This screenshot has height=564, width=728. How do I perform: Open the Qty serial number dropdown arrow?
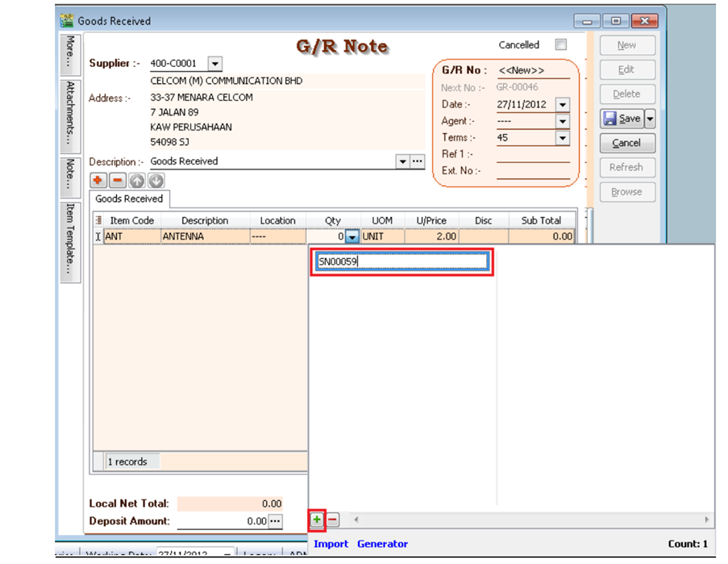(x=352, y=237)
